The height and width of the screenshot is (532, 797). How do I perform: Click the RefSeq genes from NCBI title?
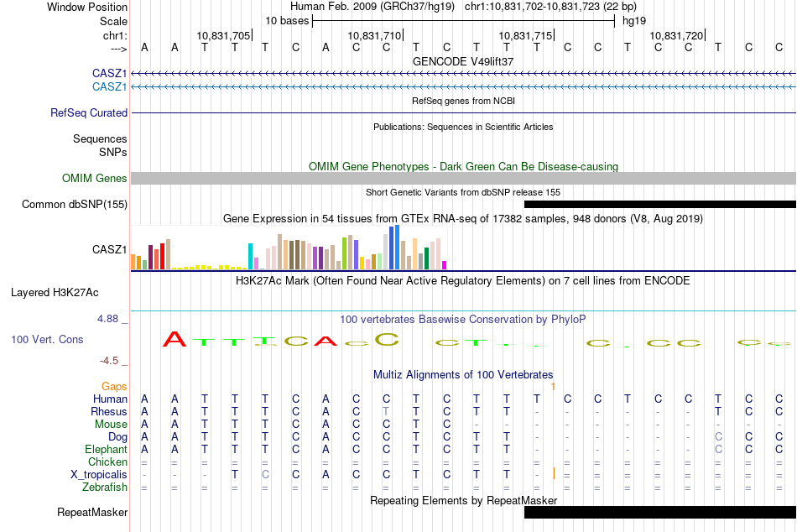(463, 101)
